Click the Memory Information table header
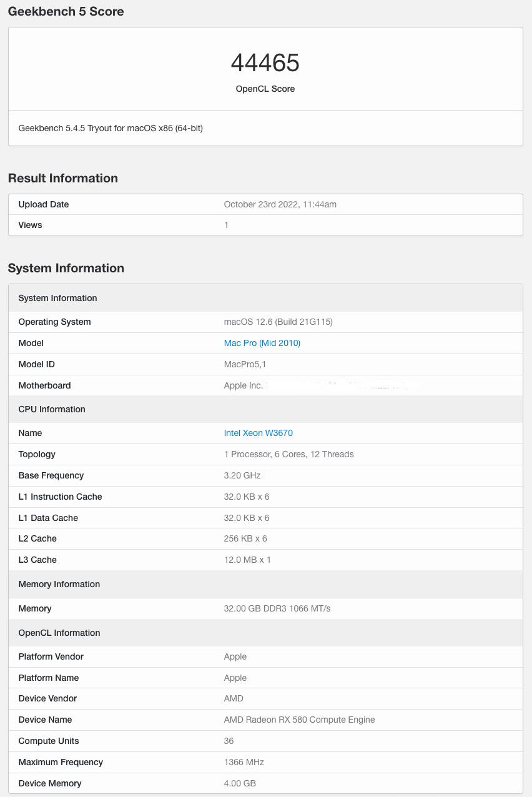Screen dimensions: 532x797 (265, 584)
